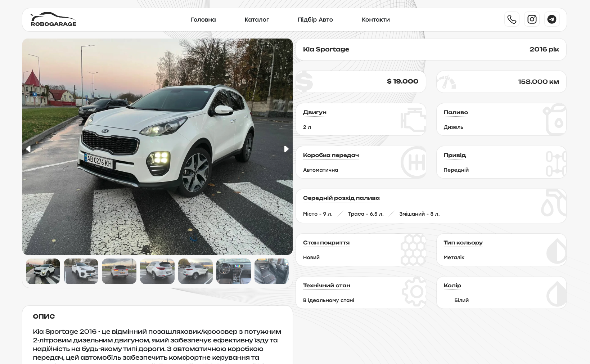Click the honeycomb icon in Стан покриття card
The height and width of the screenshot is (364, 590).
pos(413,250)
